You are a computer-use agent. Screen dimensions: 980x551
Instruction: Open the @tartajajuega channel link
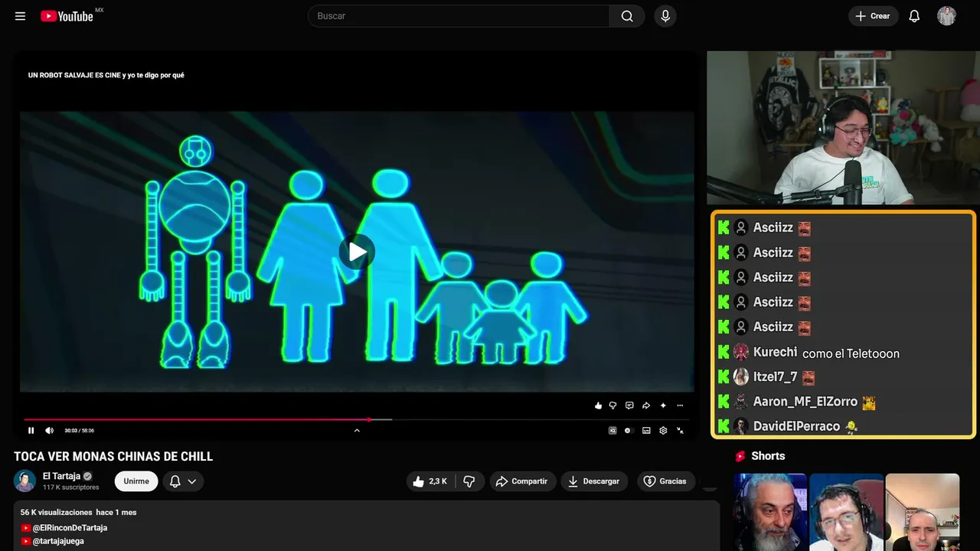pos(58,541)
